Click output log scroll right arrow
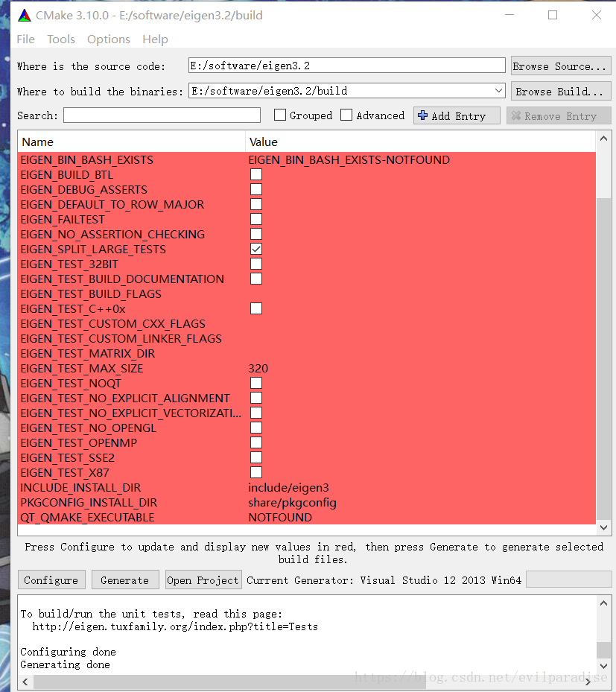Screen dimensions: 616x692 click(588, 682)
